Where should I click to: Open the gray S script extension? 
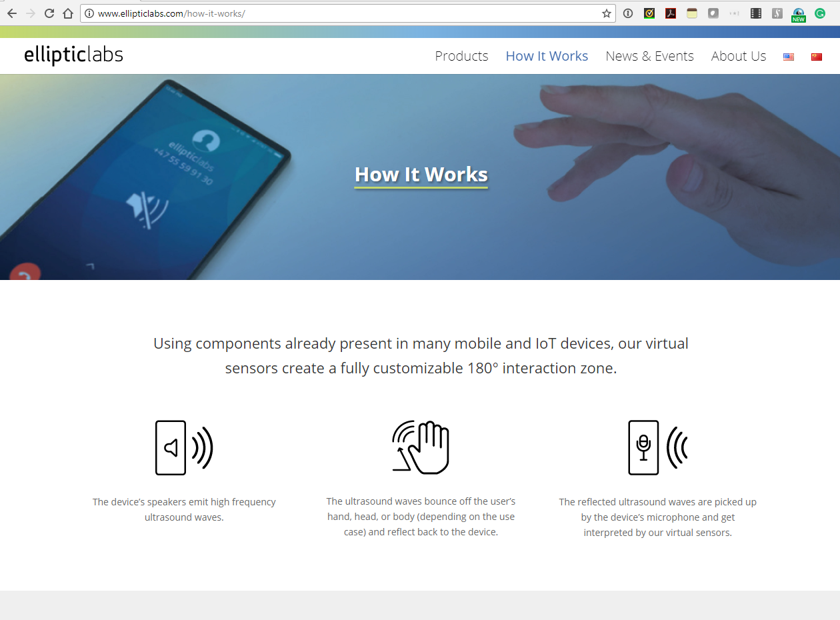tap(777, 13)
